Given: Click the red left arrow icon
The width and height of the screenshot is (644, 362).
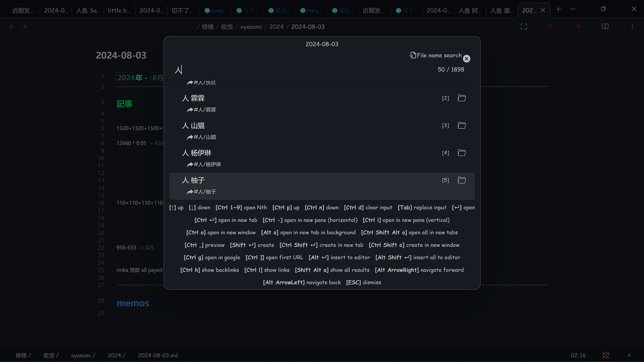Looking at the screenshot, I should [x=551, y=27].
